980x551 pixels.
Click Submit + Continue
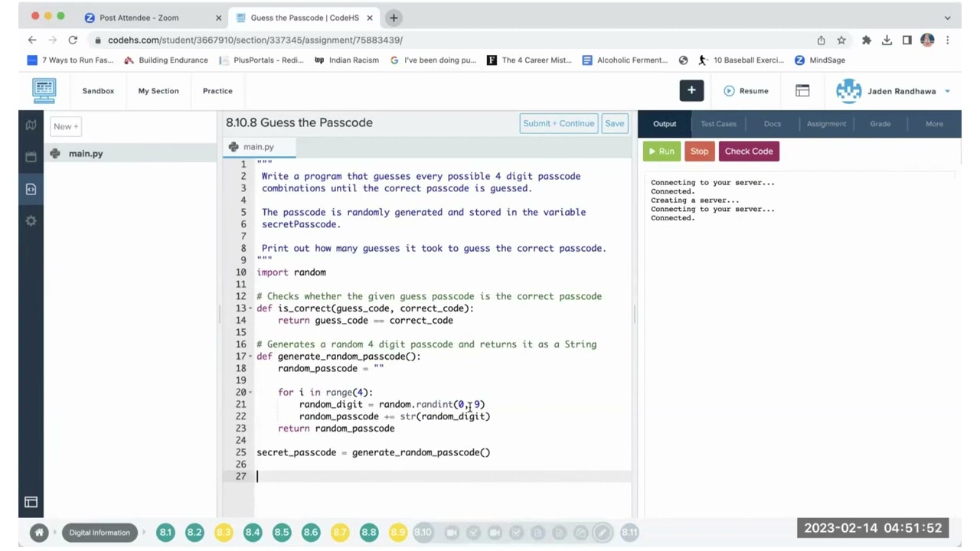pos(559,123)
